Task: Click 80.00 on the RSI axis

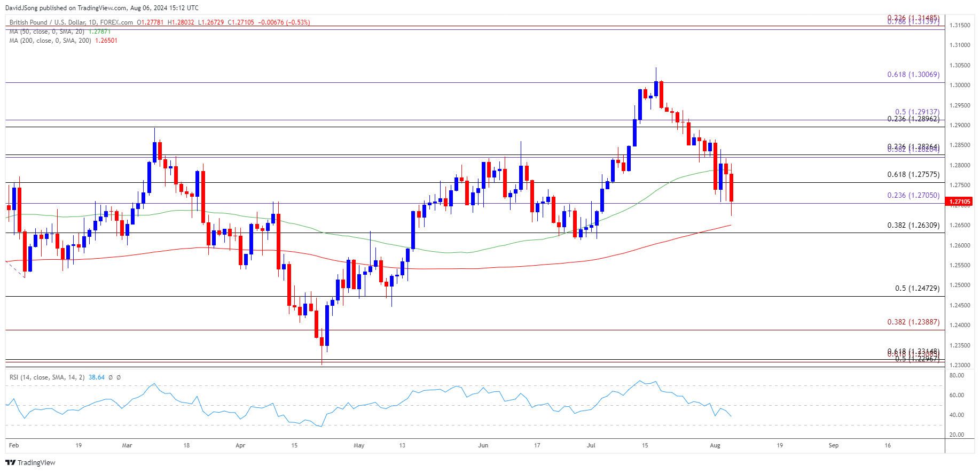Action: pyautogui.click(x=957, y=376)
